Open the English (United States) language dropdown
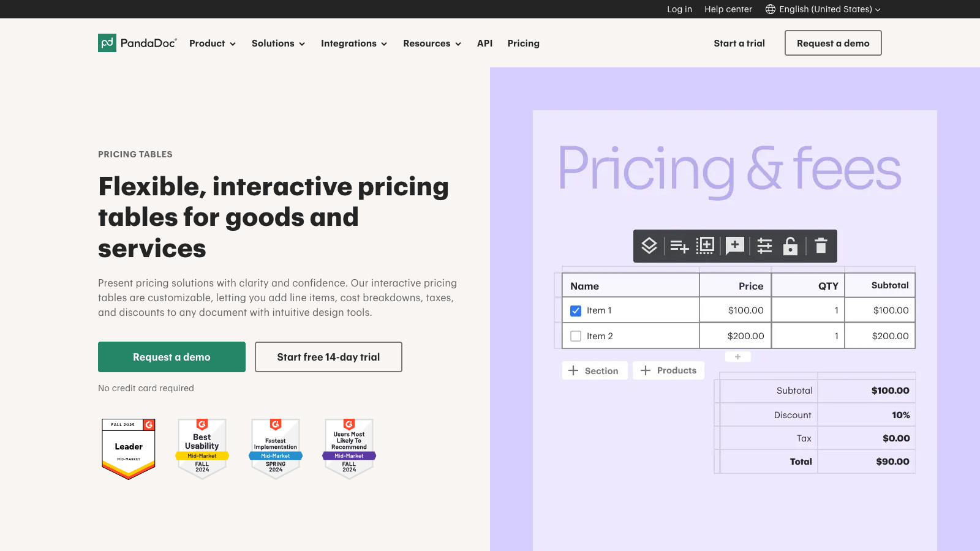 coord(823,9)
